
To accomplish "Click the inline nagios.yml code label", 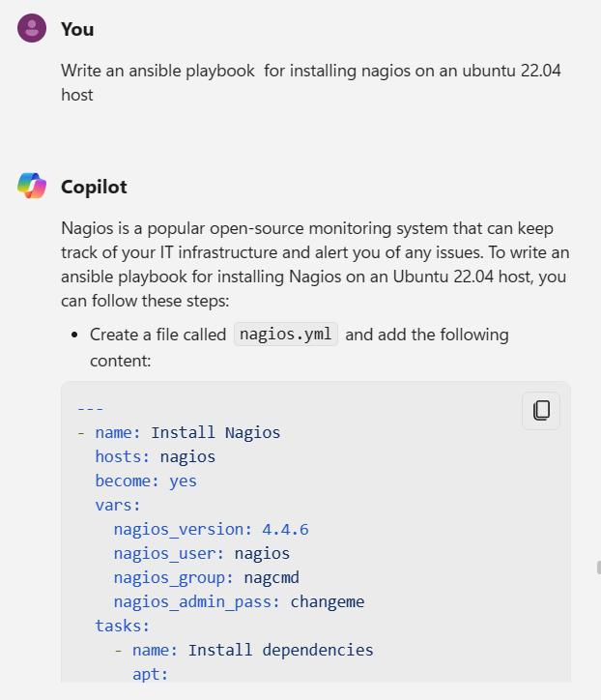I will tap(286, 334).
